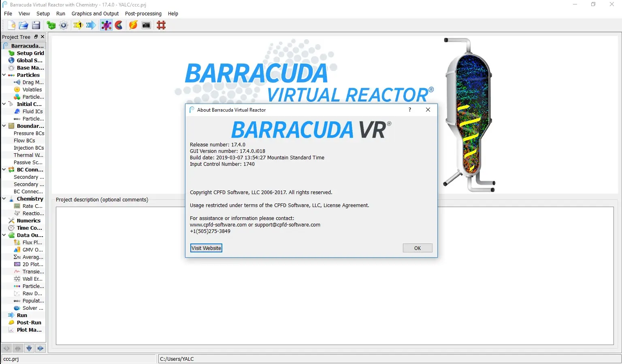This screenshot has width=622, height=364.
Task: Move up with tree navigation arrow
Action: tap(18, 348)
